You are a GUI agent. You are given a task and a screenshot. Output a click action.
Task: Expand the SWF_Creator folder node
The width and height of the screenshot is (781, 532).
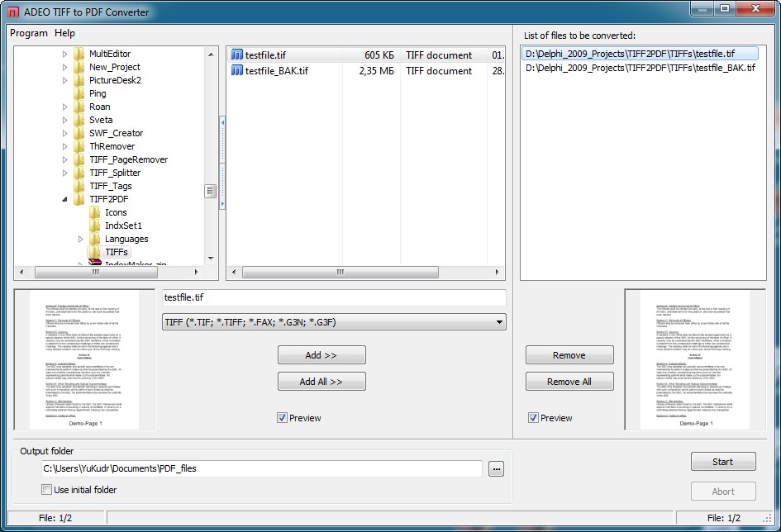tap(64, 133)
